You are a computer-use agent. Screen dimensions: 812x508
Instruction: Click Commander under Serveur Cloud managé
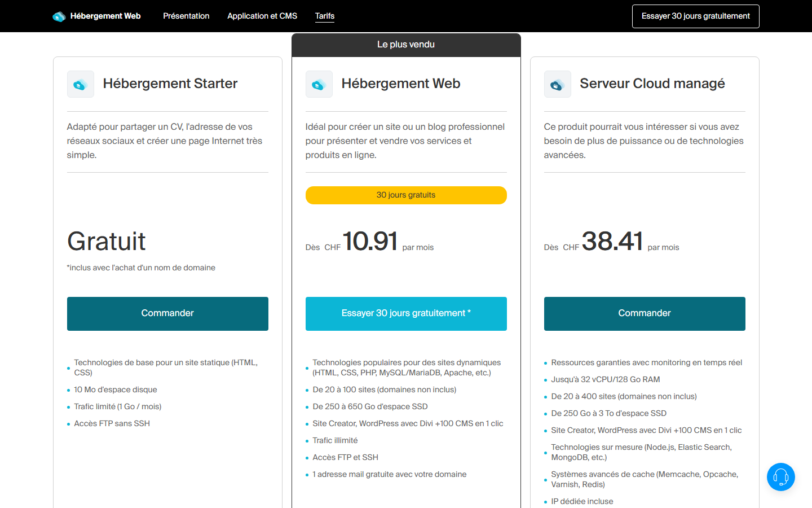(645, 314)
